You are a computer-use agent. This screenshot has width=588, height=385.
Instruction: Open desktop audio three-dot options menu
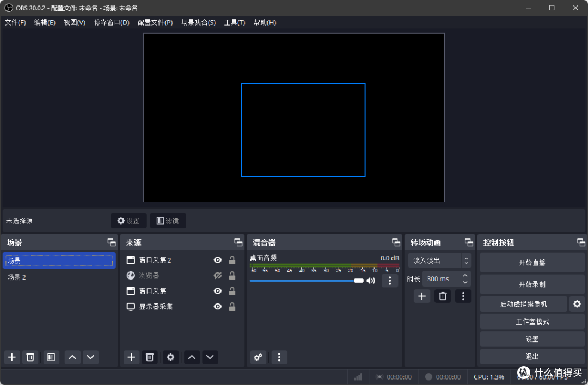390,281
